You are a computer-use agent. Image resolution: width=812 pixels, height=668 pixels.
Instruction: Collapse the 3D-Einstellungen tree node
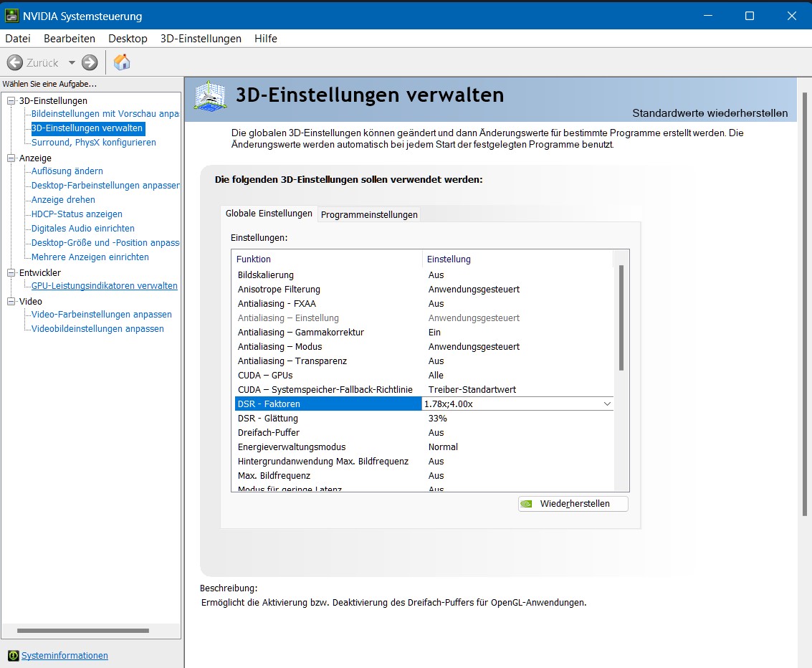[11, 100]
